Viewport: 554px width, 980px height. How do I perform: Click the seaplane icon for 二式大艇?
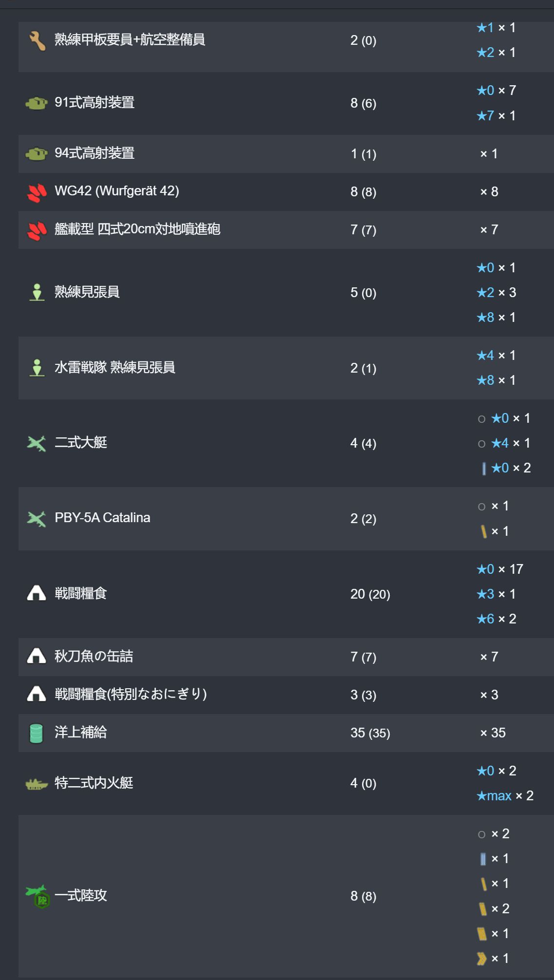(x=37, y=443)
